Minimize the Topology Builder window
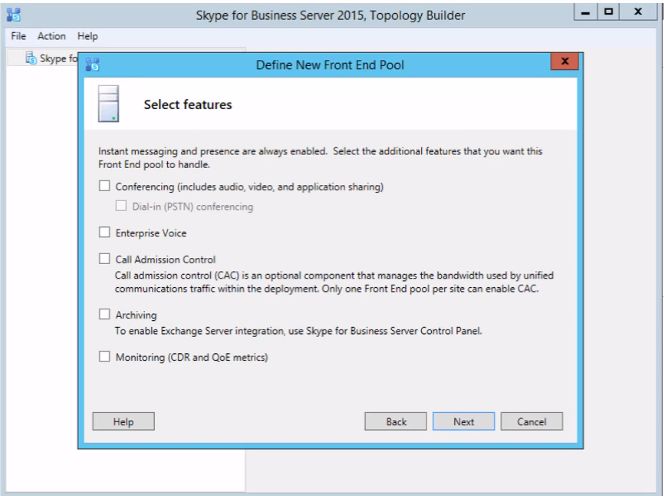Screen dimensions: 664x496 tap(586, 12)
